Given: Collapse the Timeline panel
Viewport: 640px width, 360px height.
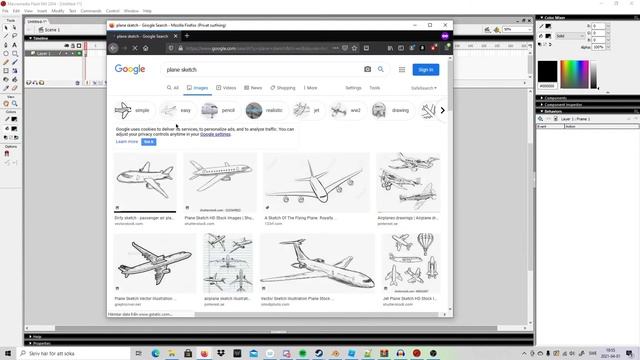Looking at the screenshot, I should tap(30, 38).
